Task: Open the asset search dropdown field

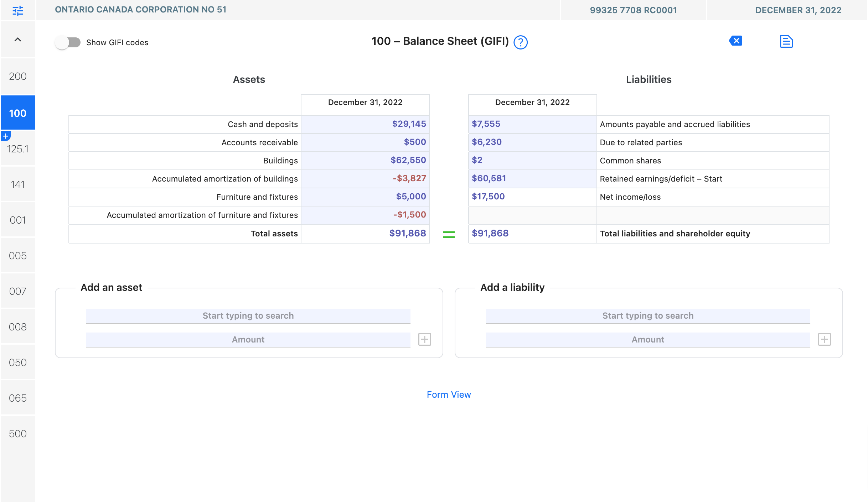Action: click(x=248, y=316)
